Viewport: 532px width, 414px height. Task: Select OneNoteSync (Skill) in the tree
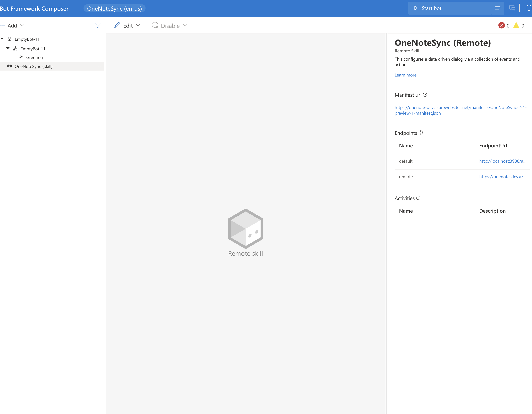(33, 66)
